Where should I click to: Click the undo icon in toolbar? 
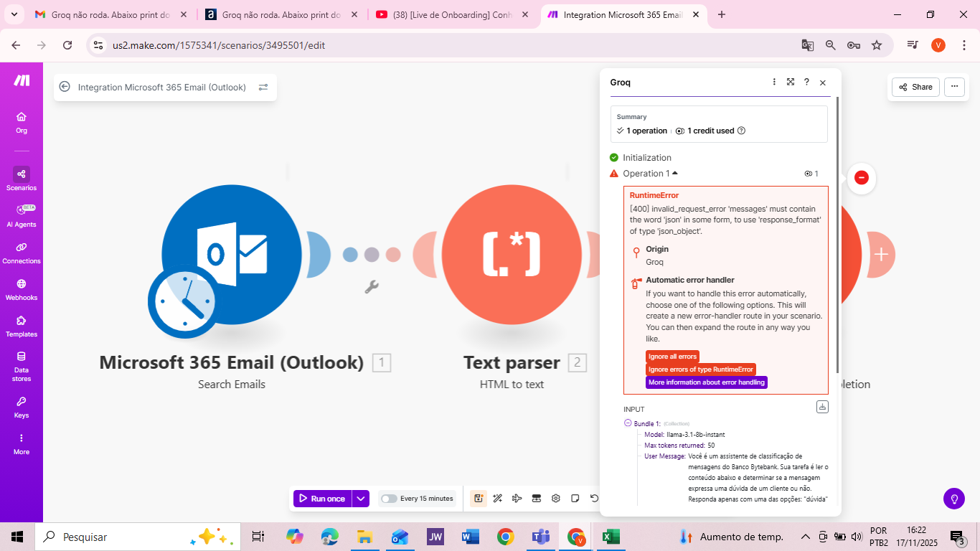[594, 499]
